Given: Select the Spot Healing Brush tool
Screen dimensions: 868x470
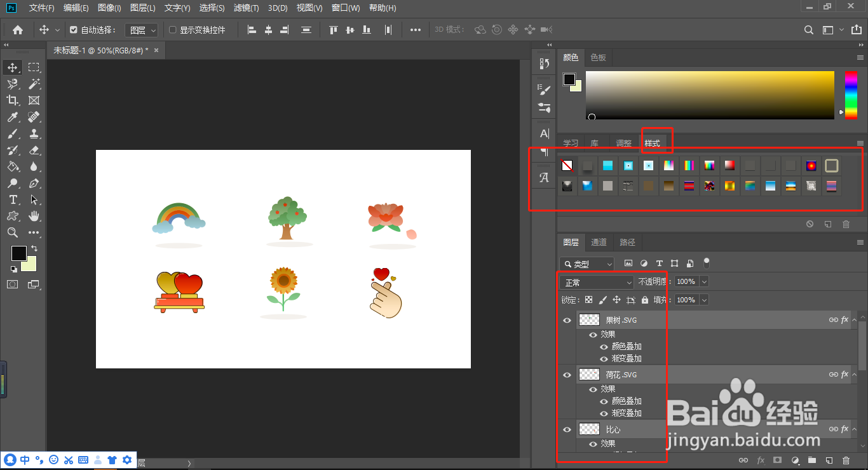Looking at the screenshot, I should coord(34,117).
